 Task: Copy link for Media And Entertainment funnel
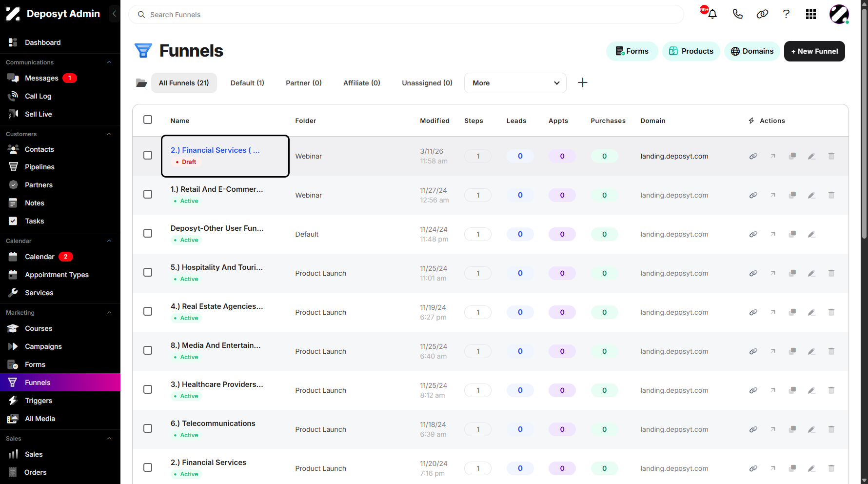pos(753,351)
